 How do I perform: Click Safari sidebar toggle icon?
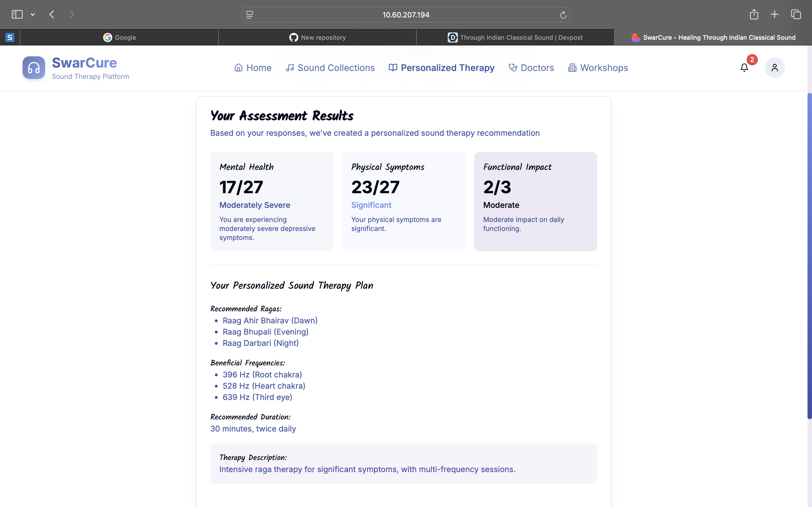pyautogui.click(x=17, y=14)
